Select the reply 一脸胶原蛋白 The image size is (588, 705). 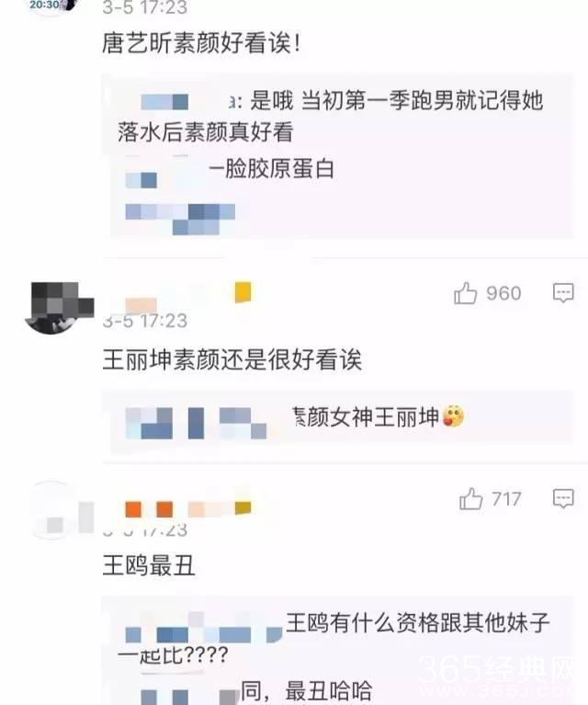click(x=272, y=170)
